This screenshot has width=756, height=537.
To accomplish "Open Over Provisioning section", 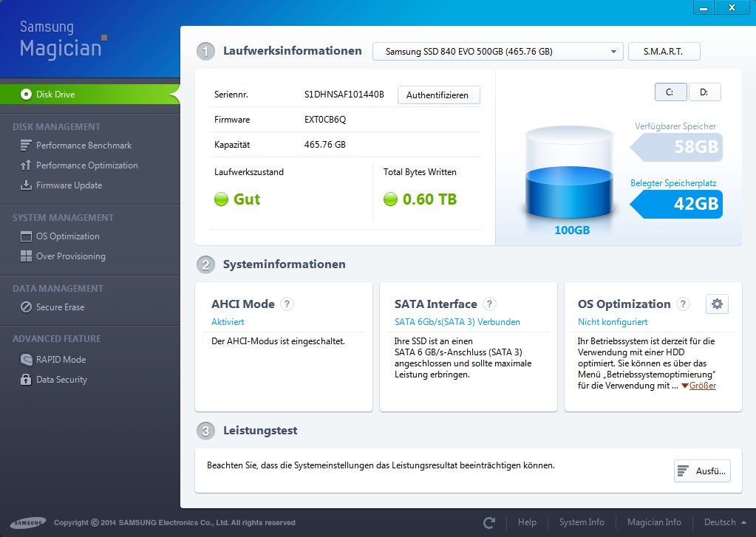I will 70,256.
